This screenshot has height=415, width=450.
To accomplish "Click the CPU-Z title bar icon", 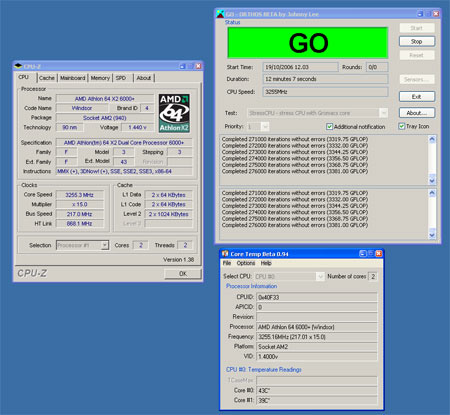I will tap(18, 66).
